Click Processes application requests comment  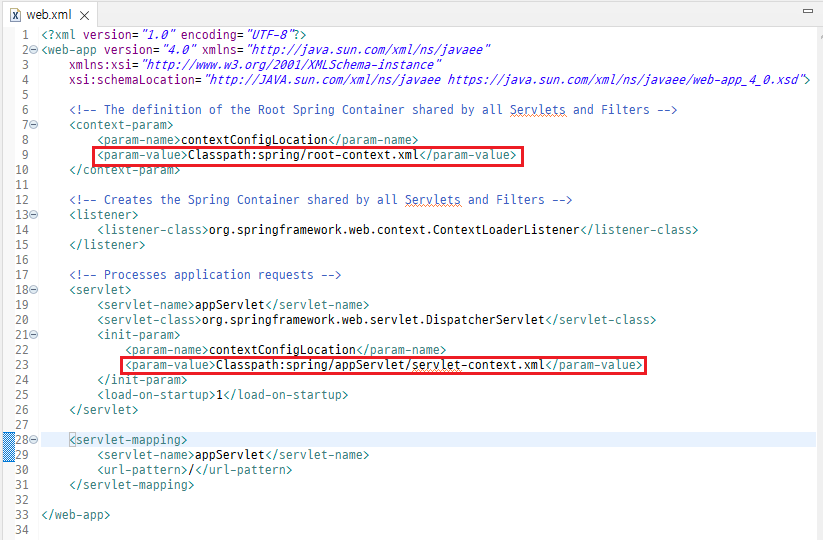[x=205, y=275]
